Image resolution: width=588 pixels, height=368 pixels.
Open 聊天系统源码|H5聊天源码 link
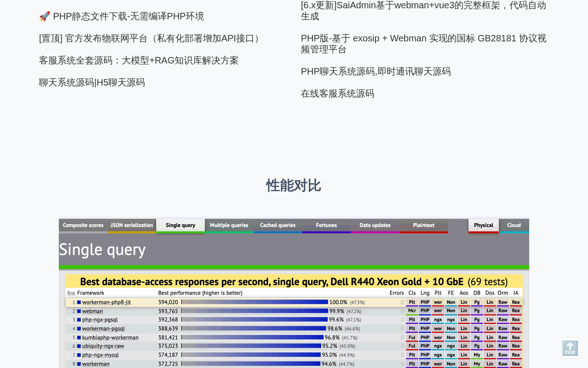coord(92,82)
